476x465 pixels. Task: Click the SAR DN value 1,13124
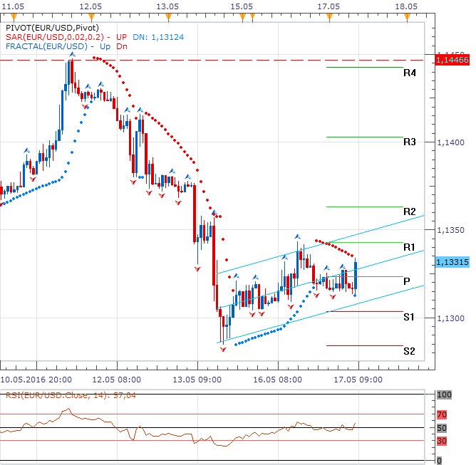pyautogui.click(x=167, y=37)
